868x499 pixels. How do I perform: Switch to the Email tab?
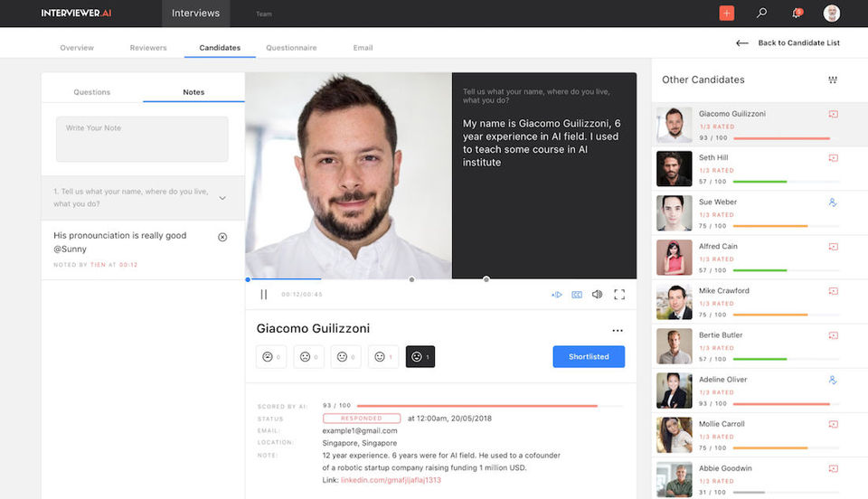point(363,48)
